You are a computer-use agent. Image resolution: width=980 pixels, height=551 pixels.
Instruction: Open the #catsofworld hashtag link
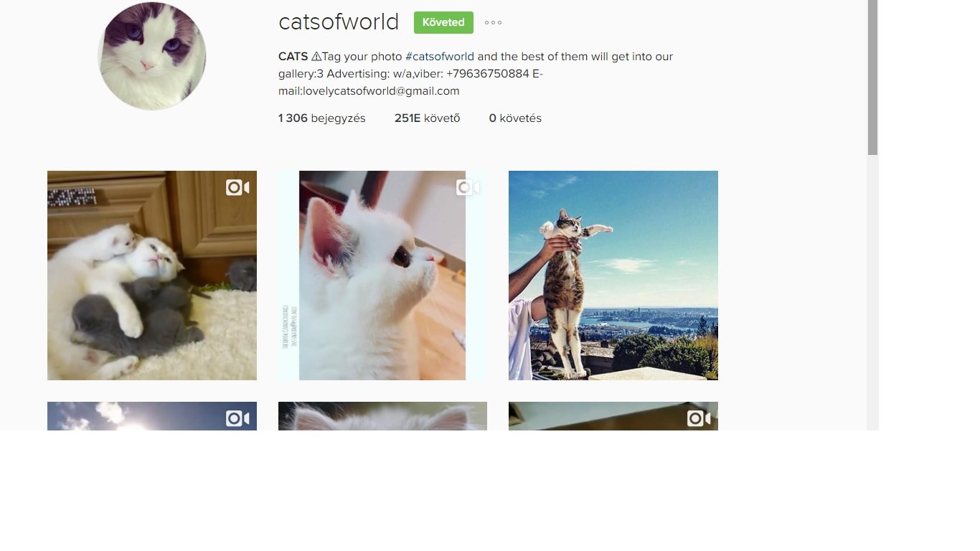[x=440, y=57]
